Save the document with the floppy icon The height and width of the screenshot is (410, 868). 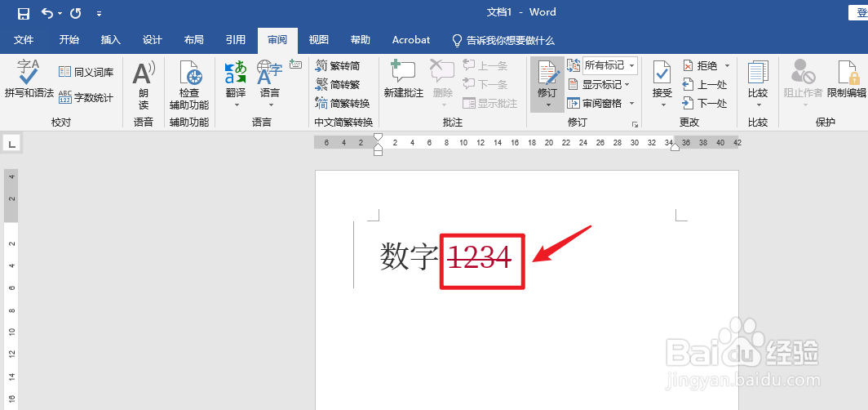[x=23, y=13]
